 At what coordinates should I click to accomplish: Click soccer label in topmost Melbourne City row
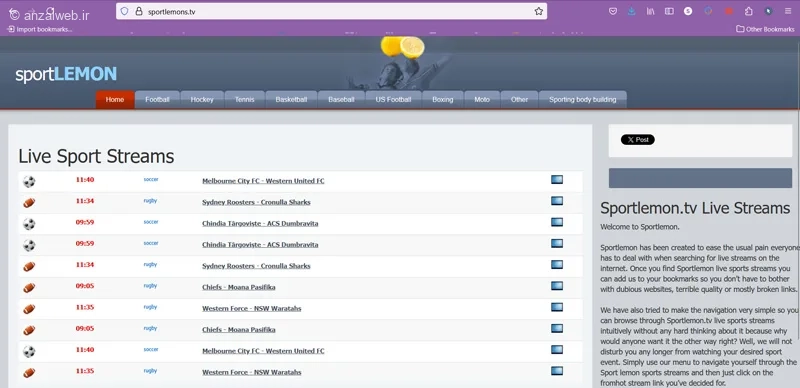[151, 179]
